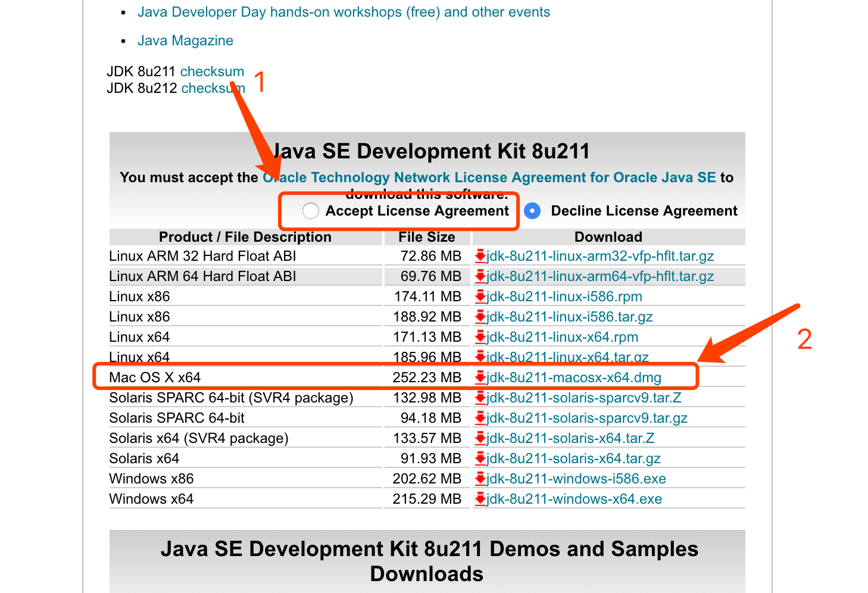
Task: Click download arrow icon beside jdk-8u211-solaris-x64.tar.Z
Action: pos(480,439)
